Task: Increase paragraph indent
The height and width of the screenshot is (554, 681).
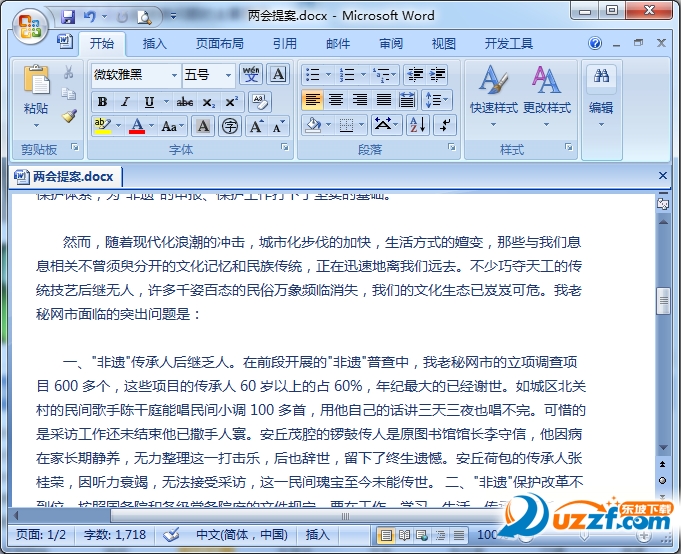Action: [437, 75]
